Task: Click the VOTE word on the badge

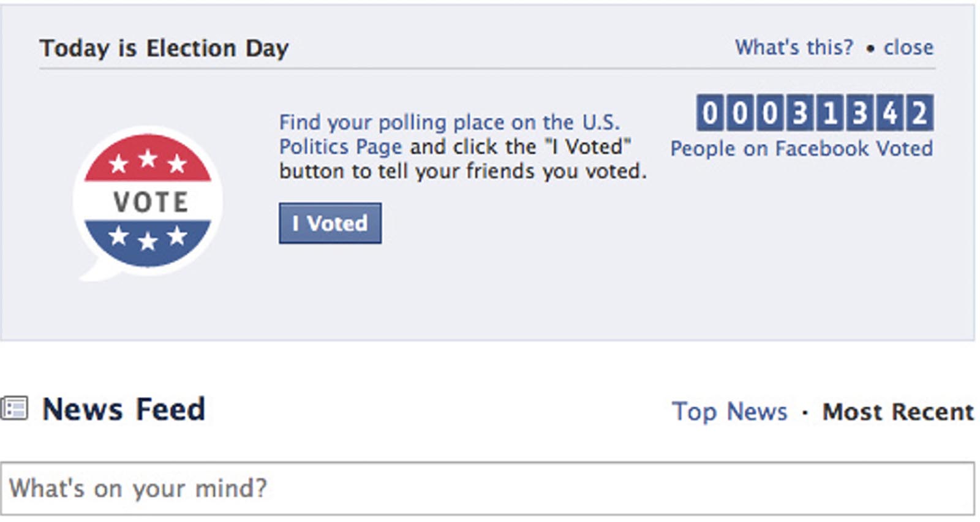Action: [x=151, y=202]
